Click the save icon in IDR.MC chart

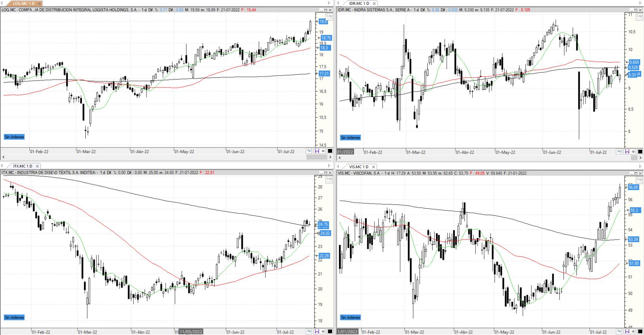(x=627, y=152)
